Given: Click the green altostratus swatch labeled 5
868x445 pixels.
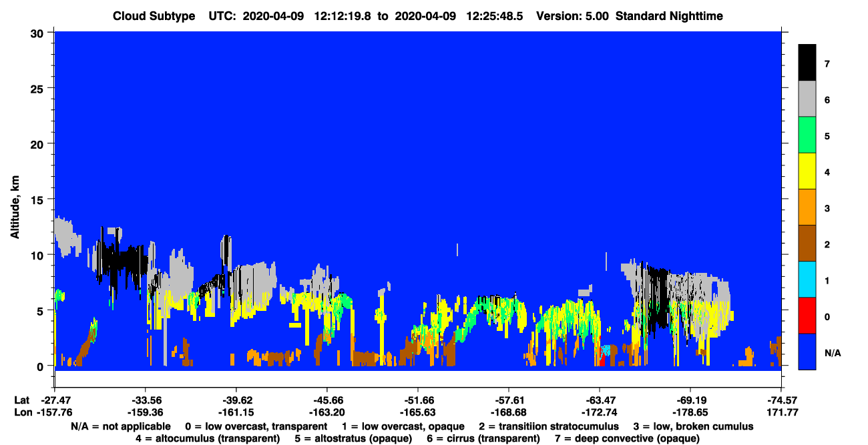Looking at the screenshot, I should [x=807, y=135].
